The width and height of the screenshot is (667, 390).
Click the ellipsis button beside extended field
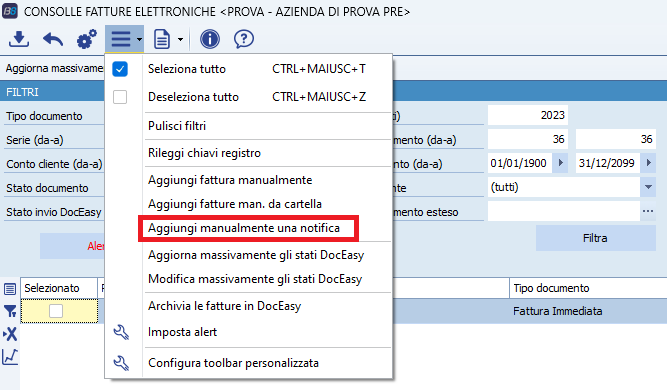click(x=648, y=211)
